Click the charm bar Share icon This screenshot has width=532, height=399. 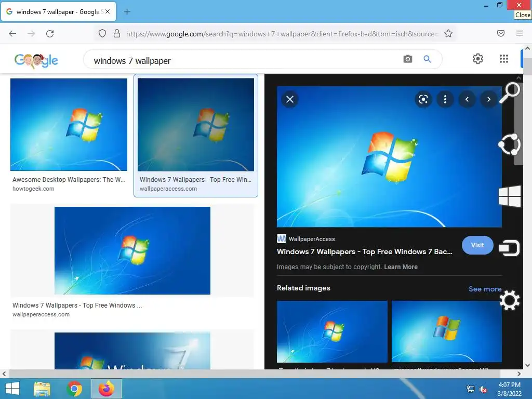pyautogui.click(x=510, y=144)
